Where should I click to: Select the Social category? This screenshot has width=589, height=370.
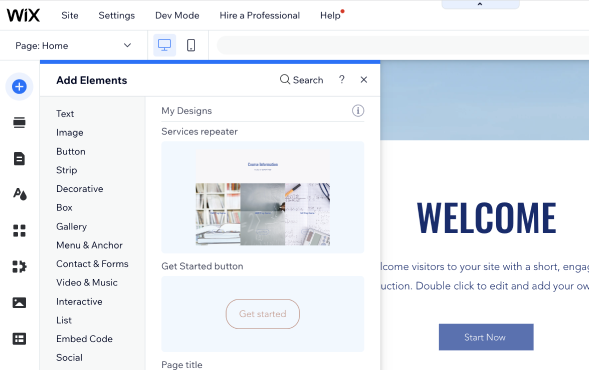coord(69,357)
